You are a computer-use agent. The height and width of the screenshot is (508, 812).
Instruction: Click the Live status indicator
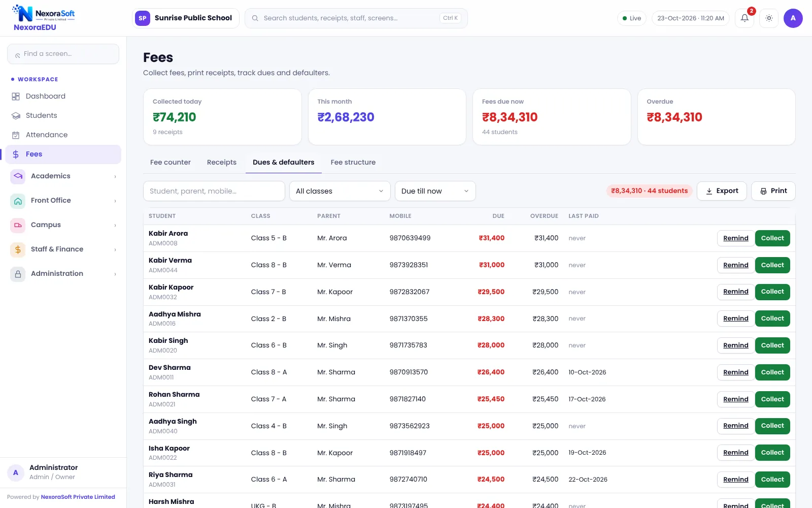[x=632, y=18]
